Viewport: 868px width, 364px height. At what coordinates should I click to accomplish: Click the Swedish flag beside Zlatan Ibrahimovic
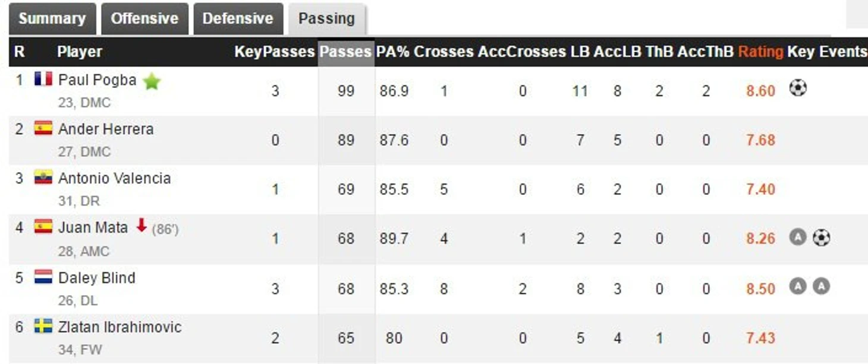[43, 325]
